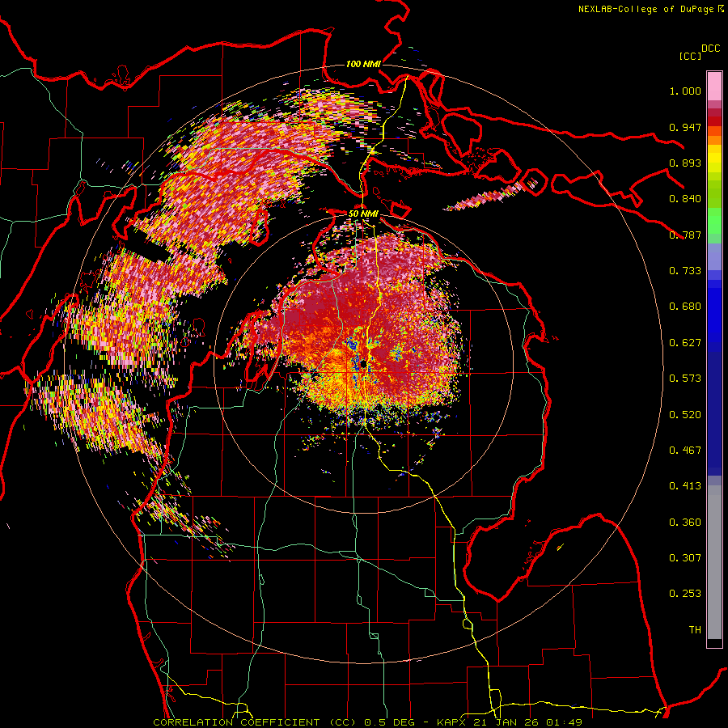Click the 0.307 legend value
728x728 pixels.
pos(685,558)
